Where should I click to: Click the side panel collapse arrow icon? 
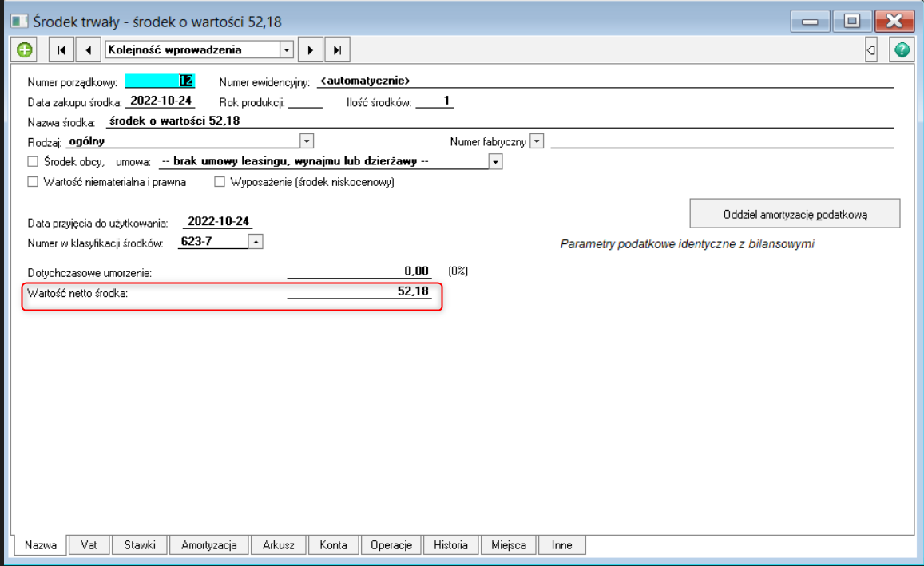click(871, 50)
